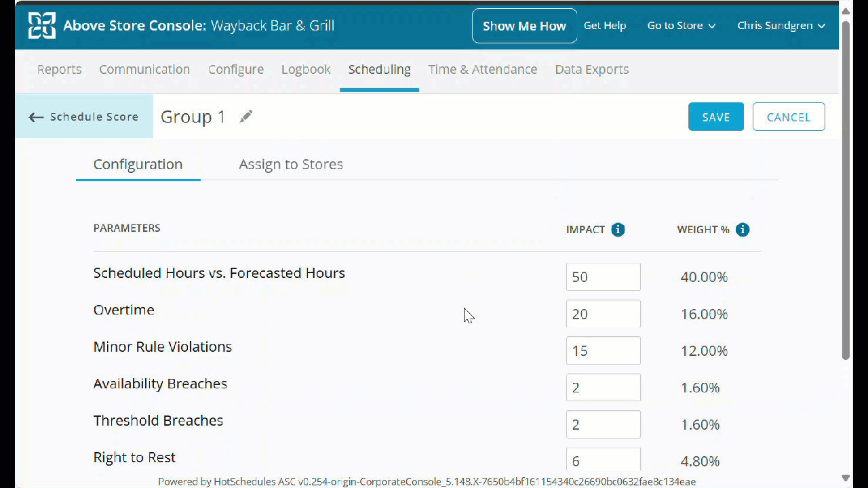
Task: Click the Minor Rule Violations impact field
Action: click(603, 351)
